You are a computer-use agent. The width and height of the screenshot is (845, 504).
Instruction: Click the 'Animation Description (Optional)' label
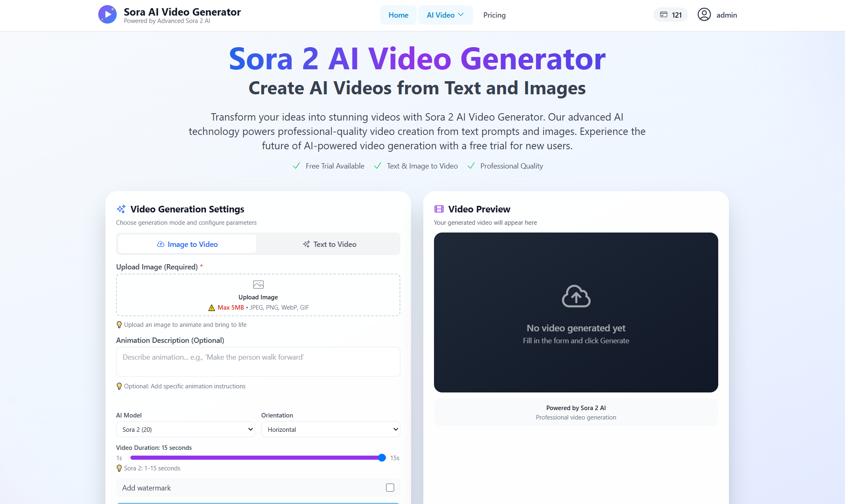pyautogui.click(x=170, y=340)
